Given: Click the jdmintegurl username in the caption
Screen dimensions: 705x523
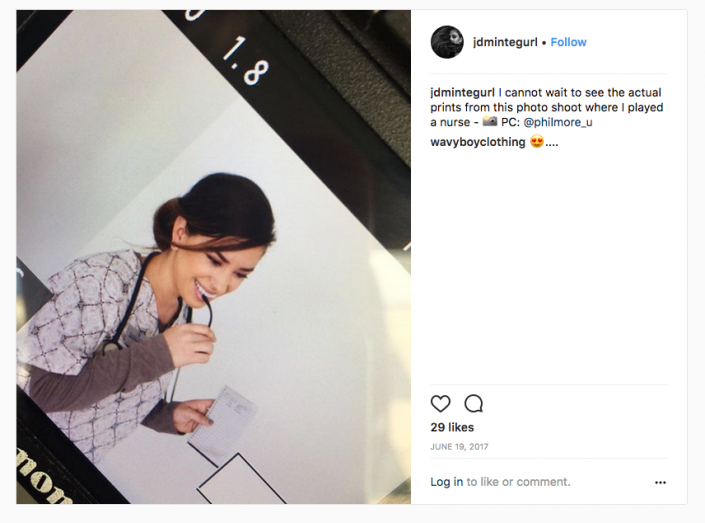Looking at the screenshot, I should 463,92.
